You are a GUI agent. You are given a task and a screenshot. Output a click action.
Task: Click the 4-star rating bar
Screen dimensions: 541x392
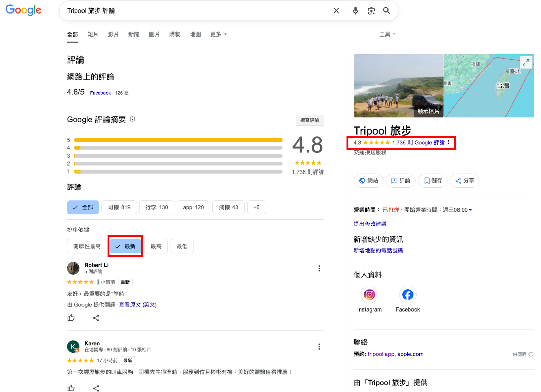click(178, 148)
